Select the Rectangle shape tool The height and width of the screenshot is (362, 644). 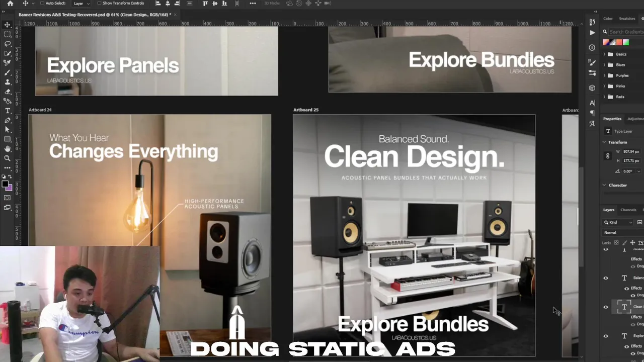coord(8,139)
